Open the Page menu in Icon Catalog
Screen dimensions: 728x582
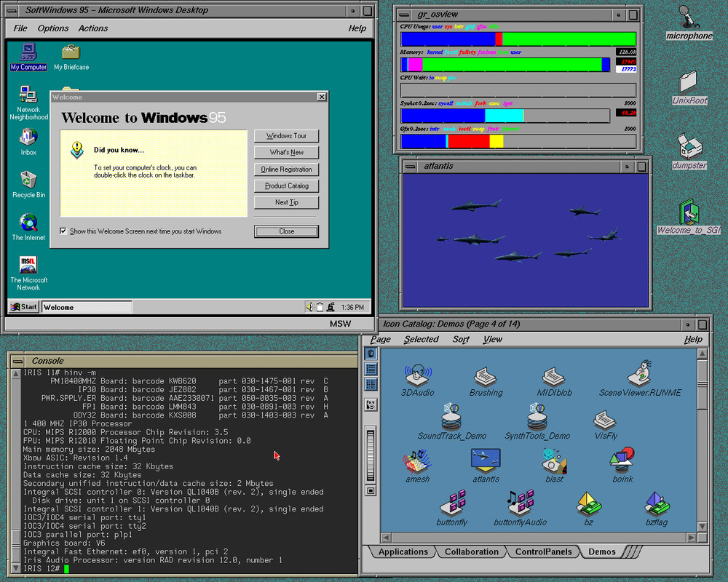pyautogui.click(x=381, y=339)
